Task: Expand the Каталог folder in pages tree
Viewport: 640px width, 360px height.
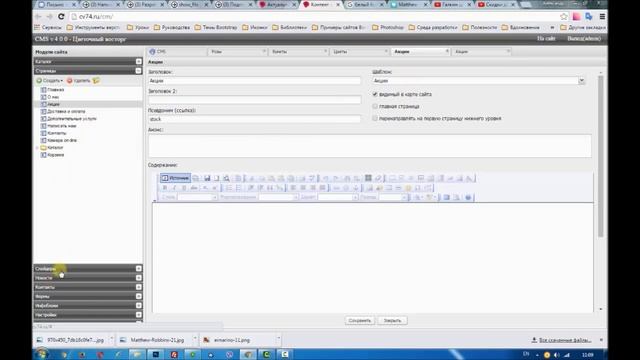Action: pos(38,148)
